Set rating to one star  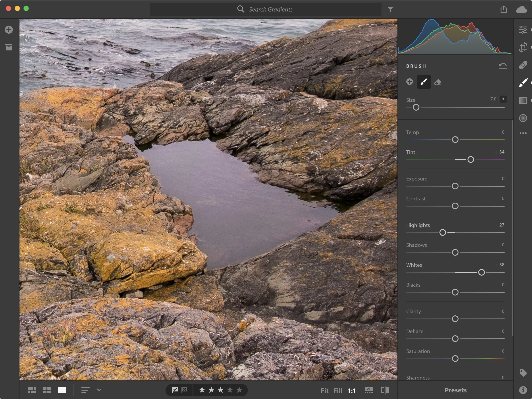[x=202, y=390]
